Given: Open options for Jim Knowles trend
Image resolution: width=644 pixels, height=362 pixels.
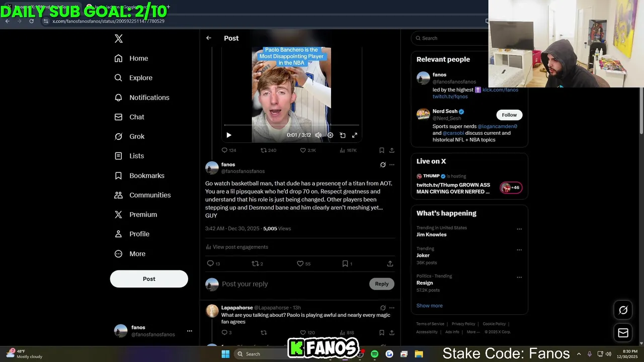Looking at the screenshot, I should pos(519,229).
